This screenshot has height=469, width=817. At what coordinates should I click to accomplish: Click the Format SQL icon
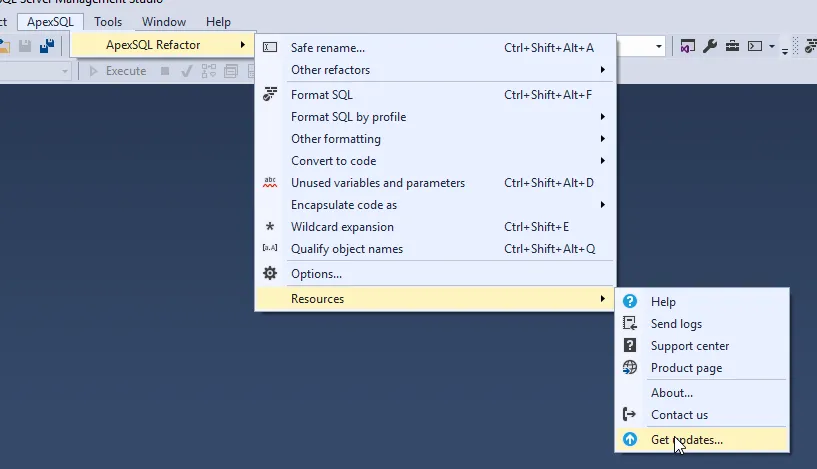click(270, 94)
